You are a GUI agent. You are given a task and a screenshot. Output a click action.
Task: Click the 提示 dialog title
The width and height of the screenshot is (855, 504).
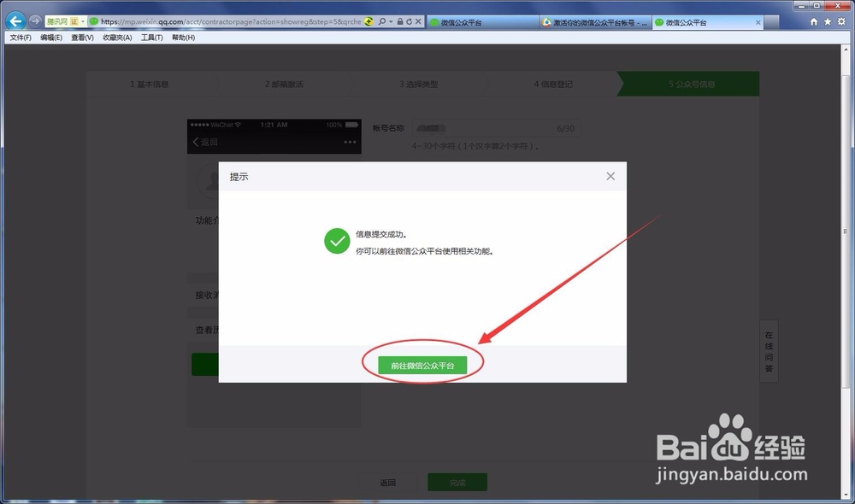coord(239,177)
